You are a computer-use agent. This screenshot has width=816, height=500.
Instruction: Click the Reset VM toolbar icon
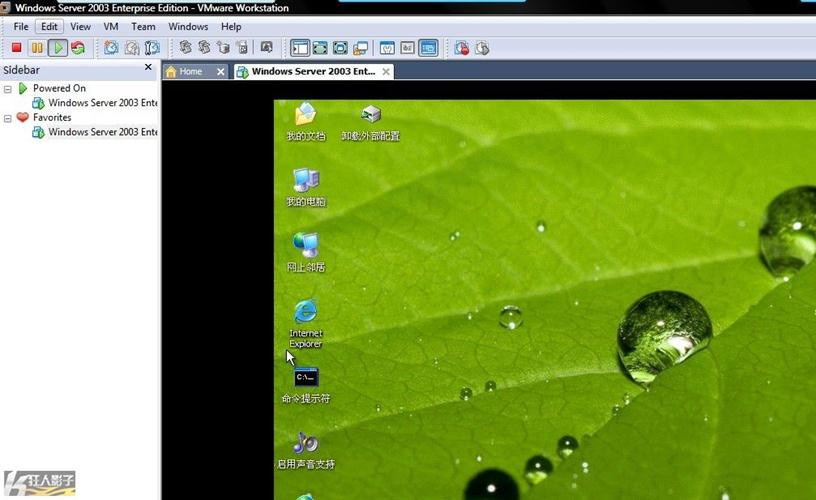(x=78, y=48)
